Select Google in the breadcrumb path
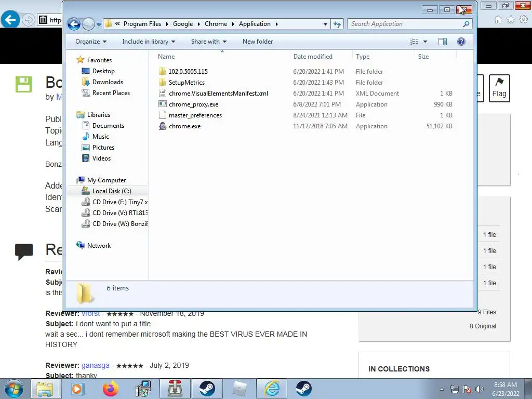 tap(183, 24)
